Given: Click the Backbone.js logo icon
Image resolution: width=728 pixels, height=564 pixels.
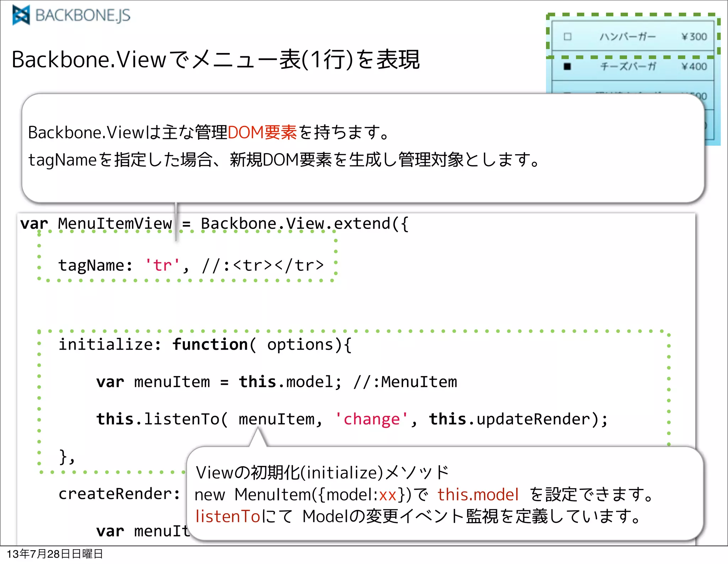Looking at the screenshot, I should [21, 15].
